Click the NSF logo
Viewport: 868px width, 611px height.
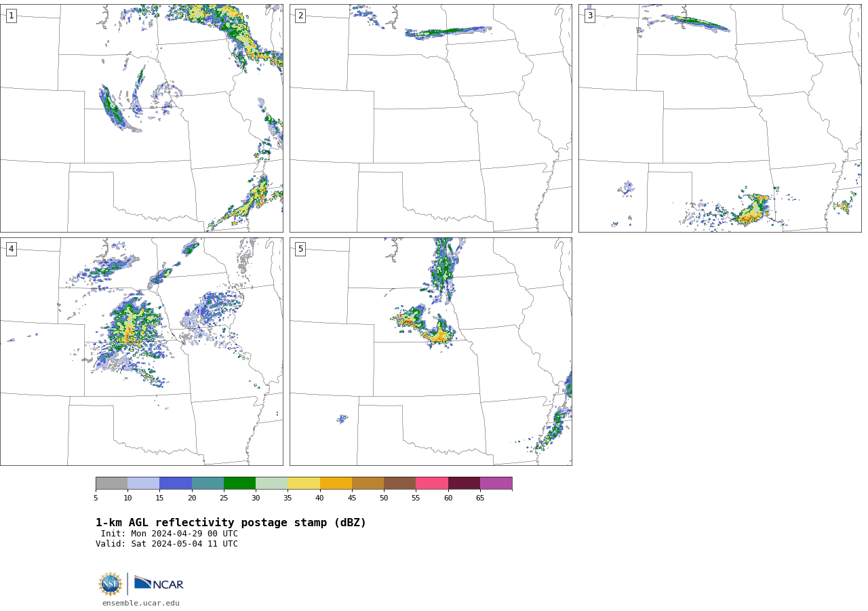pos(111,584)
